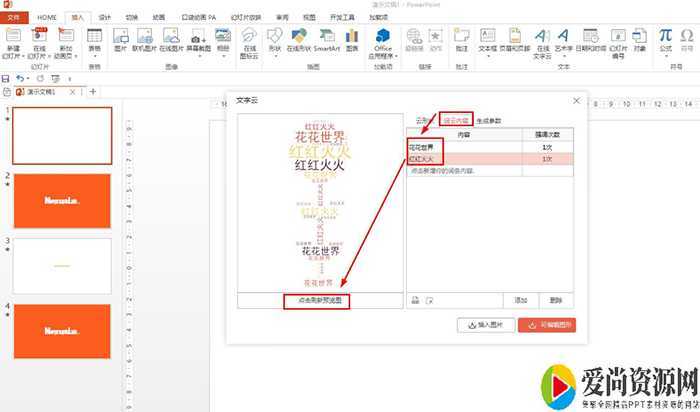Image resolution: width=700 pixels, height=412 pixels.
Task: Click the Add (添加) button in word list
Action: point(520,300)
